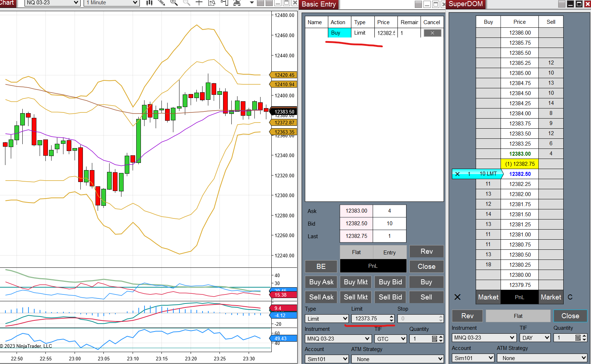This screenshot has width=591, height=364.
Task: Open SuperDOM Sim101 account dropdown
Action: coord(473,358)
